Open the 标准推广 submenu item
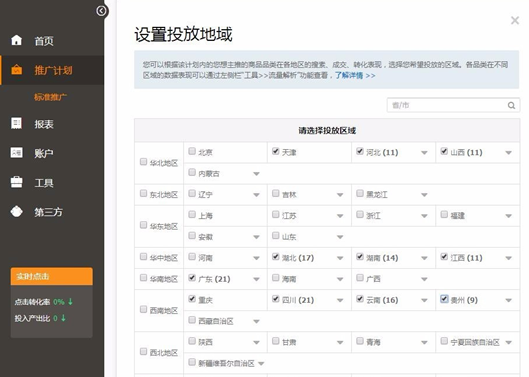This screenshot has width=529, height=377. click(51, 97)
